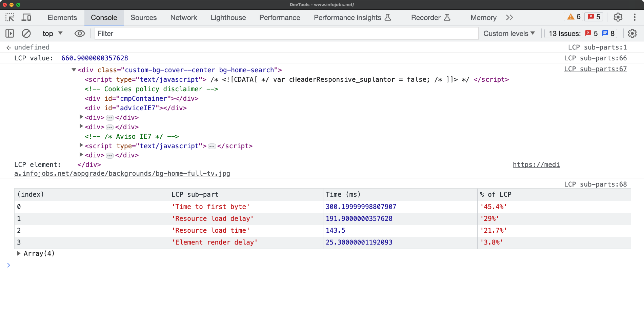Open the three-dot customize DevTools menu
644x328 pixels.
tap(635, 17)
